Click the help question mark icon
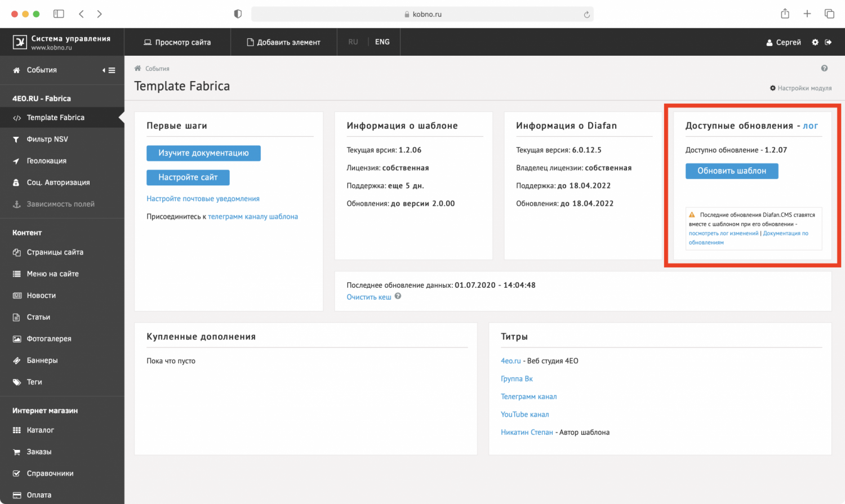This screenshot has height=504, width=845. point(824,68)
